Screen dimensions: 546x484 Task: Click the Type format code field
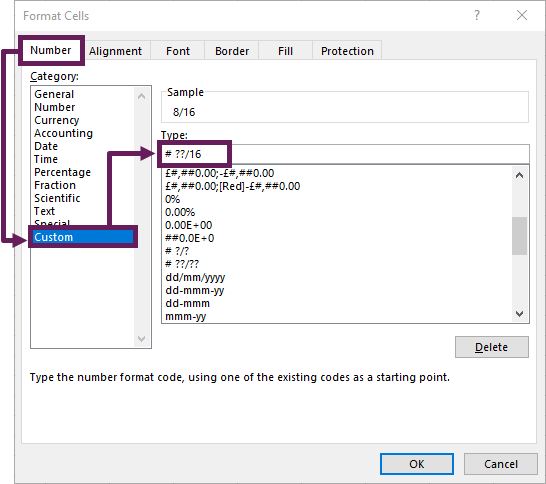tap(345, 154)
